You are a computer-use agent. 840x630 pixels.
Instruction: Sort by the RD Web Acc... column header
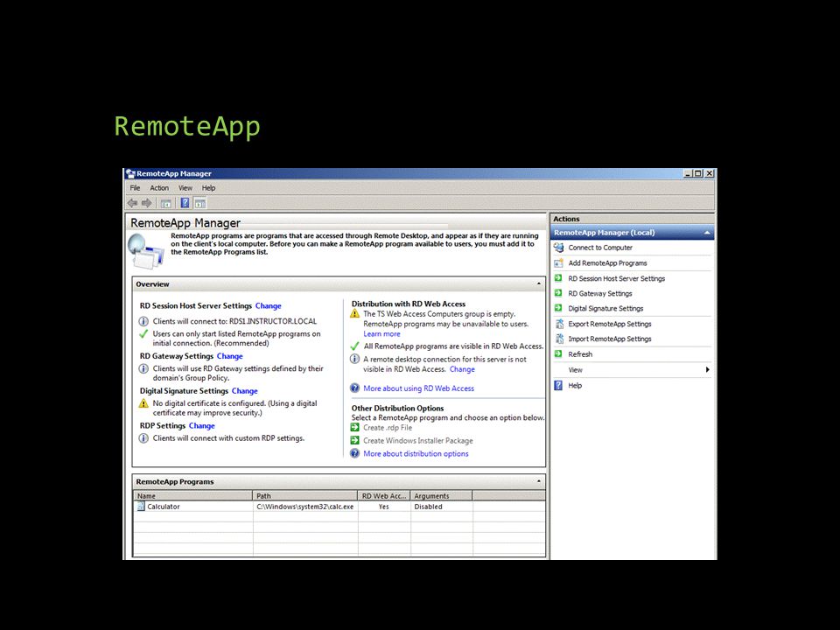[x=383, y=496]
